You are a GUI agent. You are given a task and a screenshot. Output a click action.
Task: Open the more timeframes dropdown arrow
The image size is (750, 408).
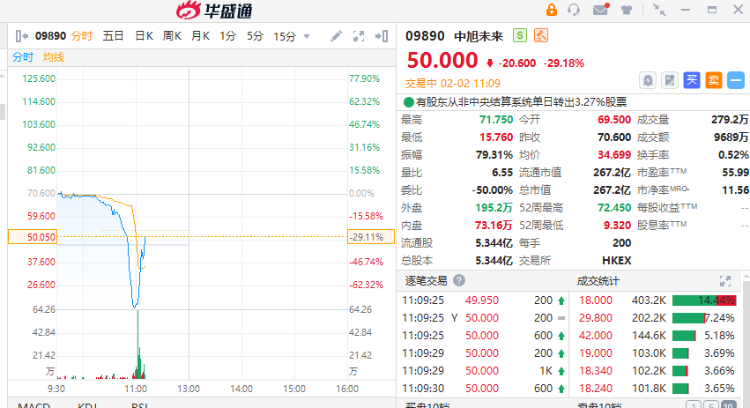tap(305, 36)
